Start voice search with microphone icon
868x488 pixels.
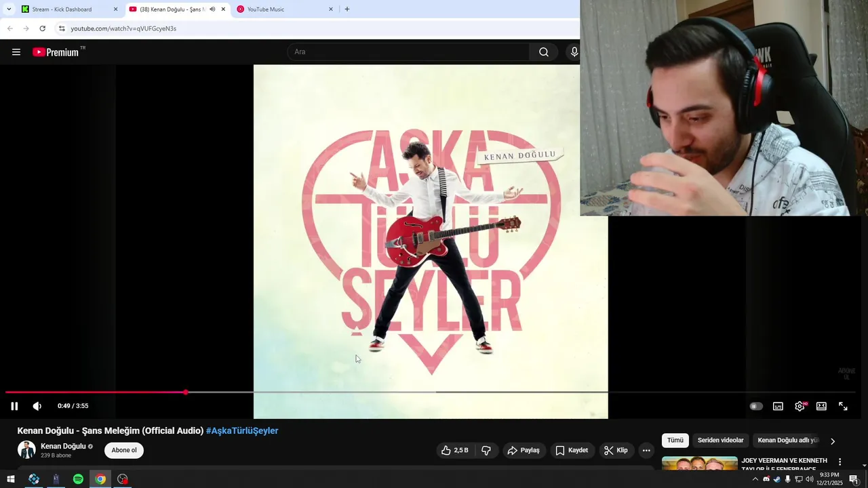(x=574, y=52)
